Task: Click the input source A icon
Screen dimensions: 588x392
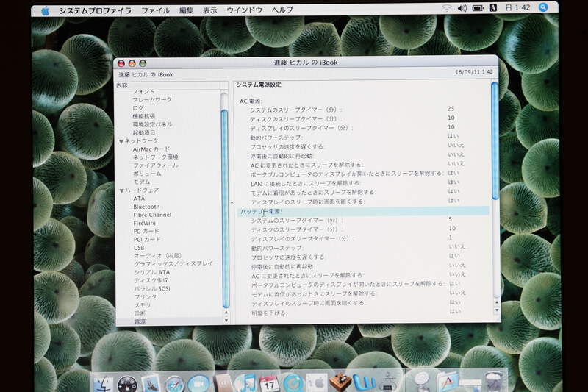Action: (493, 8)
